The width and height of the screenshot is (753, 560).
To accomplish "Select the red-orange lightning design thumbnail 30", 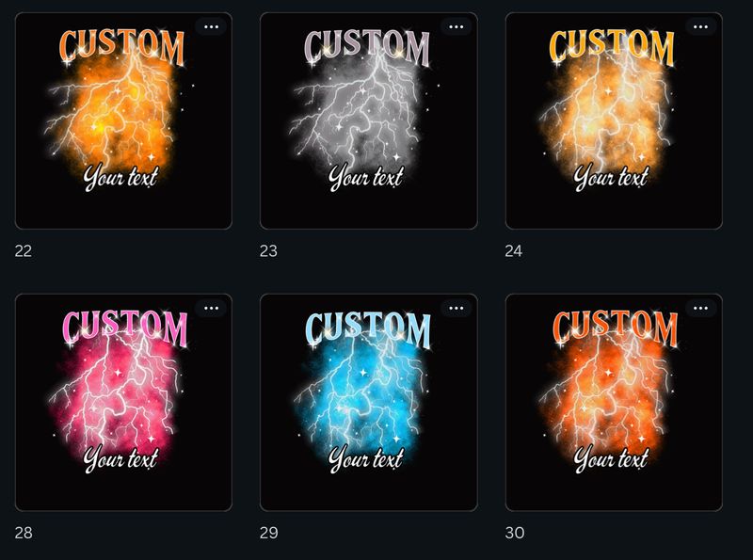I will coord(614,403).
